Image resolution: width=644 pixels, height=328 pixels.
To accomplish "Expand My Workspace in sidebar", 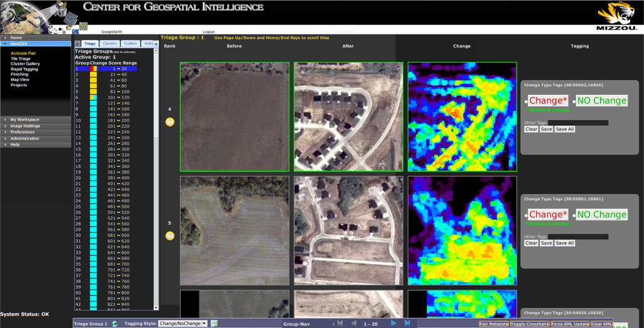I will pos(25,119).
